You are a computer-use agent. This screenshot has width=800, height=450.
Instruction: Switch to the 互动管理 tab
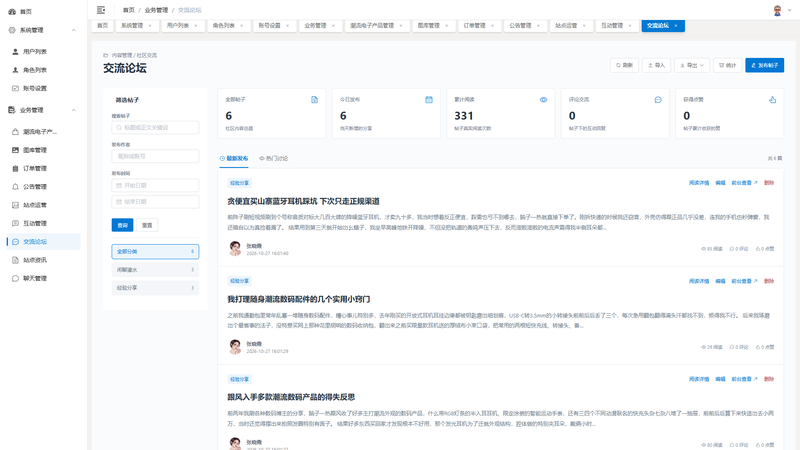612,26
